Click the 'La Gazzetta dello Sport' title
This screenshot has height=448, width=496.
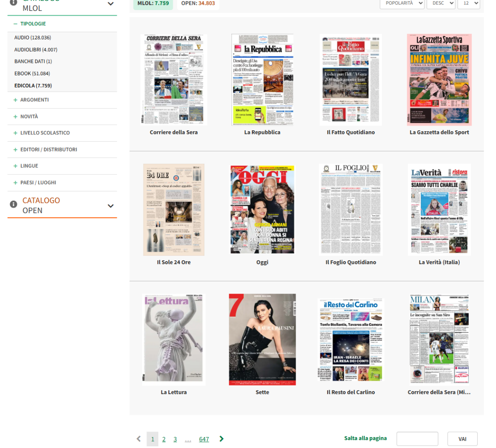440,133
